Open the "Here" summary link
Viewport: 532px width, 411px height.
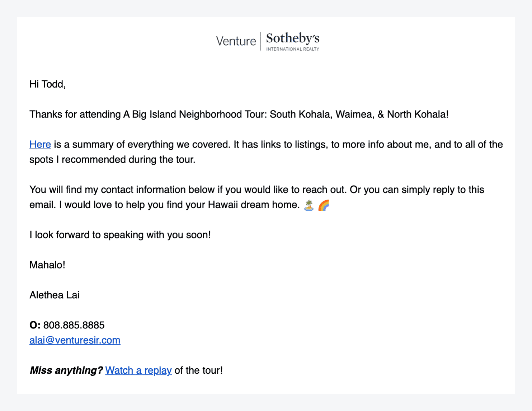tap(40, 145)
